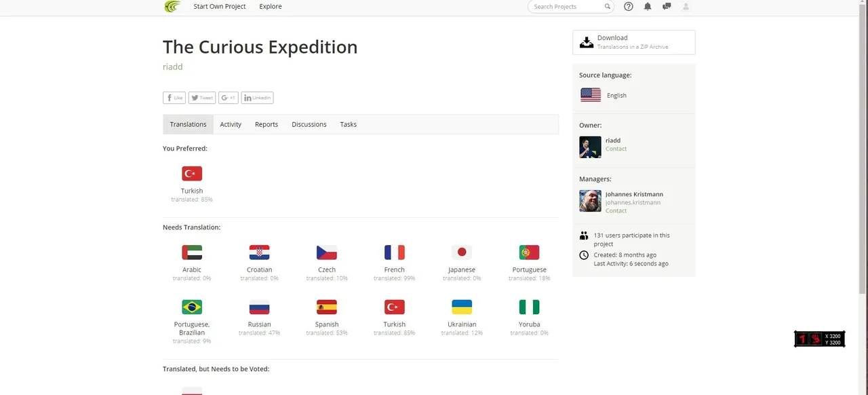Click riadd's owner avatar
868x395 pixels.
coord(590,147)
